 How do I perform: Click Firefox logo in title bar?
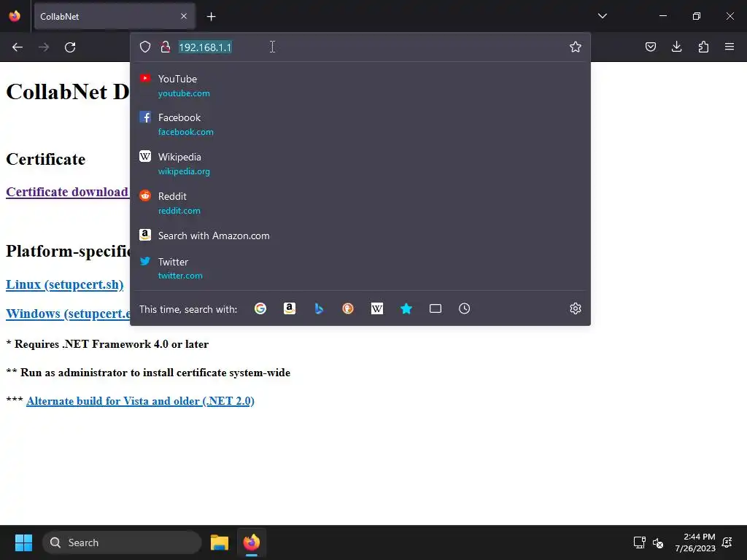pos(15,16)
